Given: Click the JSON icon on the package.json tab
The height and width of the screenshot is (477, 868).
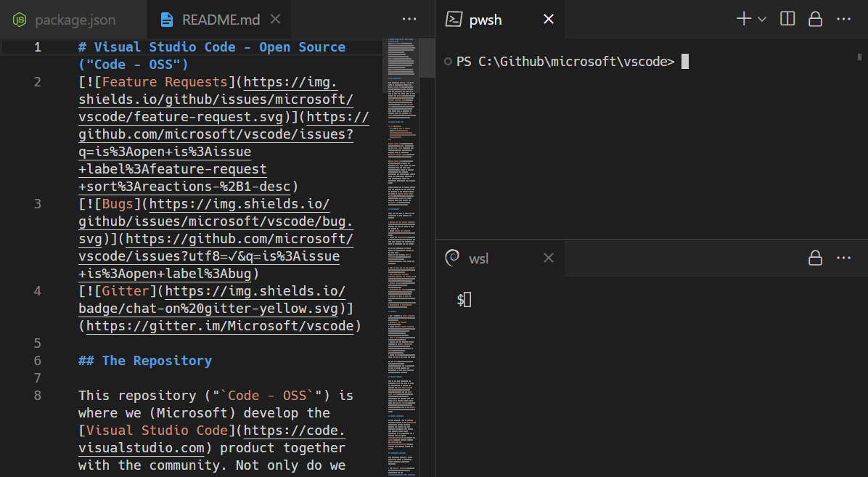Looking at the screenshot, I should (x=21, y=19).
